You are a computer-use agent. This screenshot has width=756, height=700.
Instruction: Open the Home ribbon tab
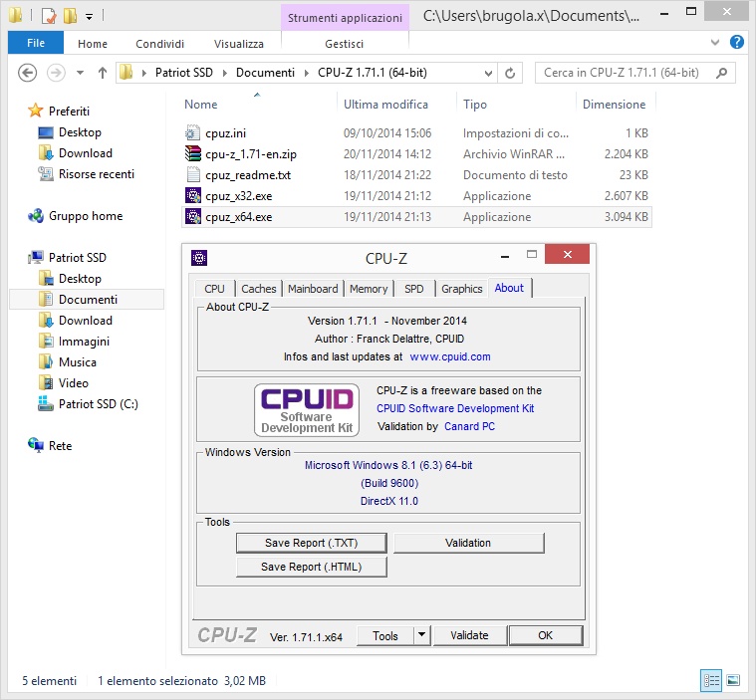tap(93, 44)
